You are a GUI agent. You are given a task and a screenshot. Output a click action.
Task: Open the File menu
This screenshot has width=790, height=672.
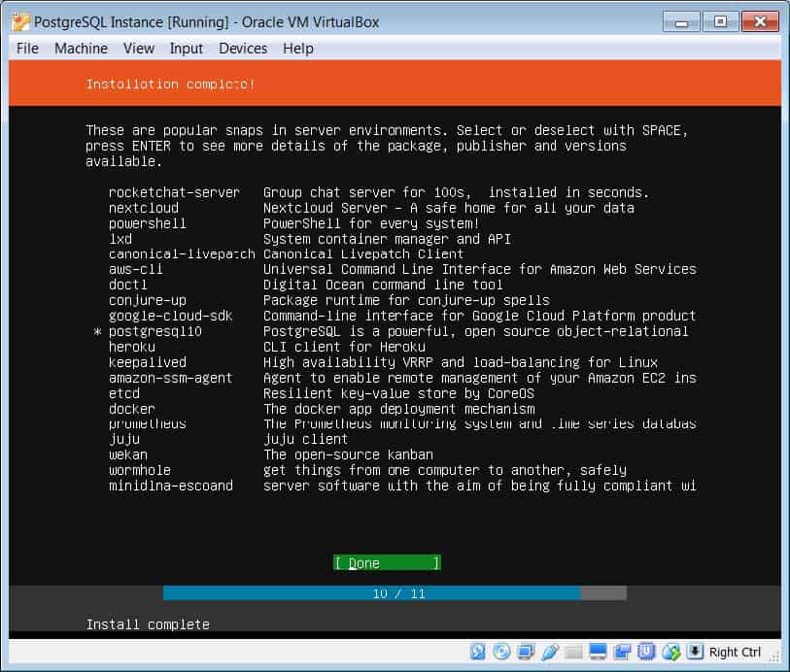(x=27, y=49)
